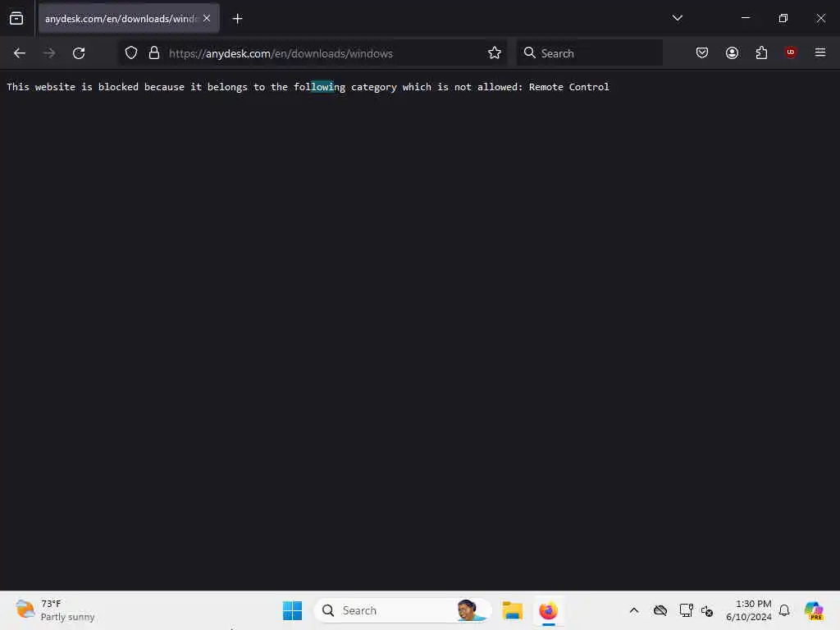The image size is (840, 630).
Task: Go forward one page
Action: (x=49, y=53)
